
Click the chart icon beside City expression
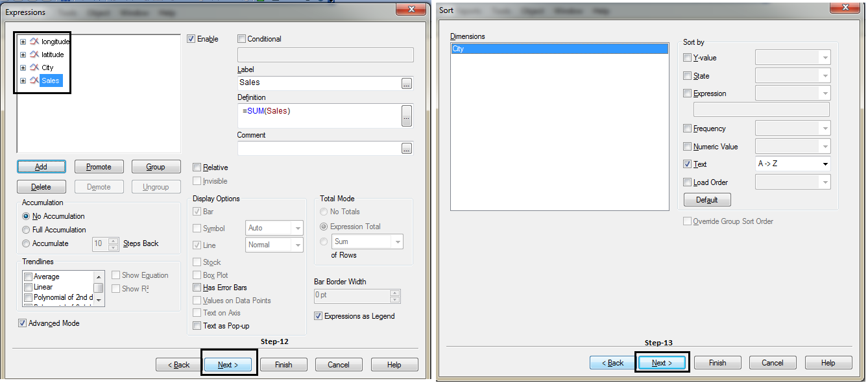34,68
